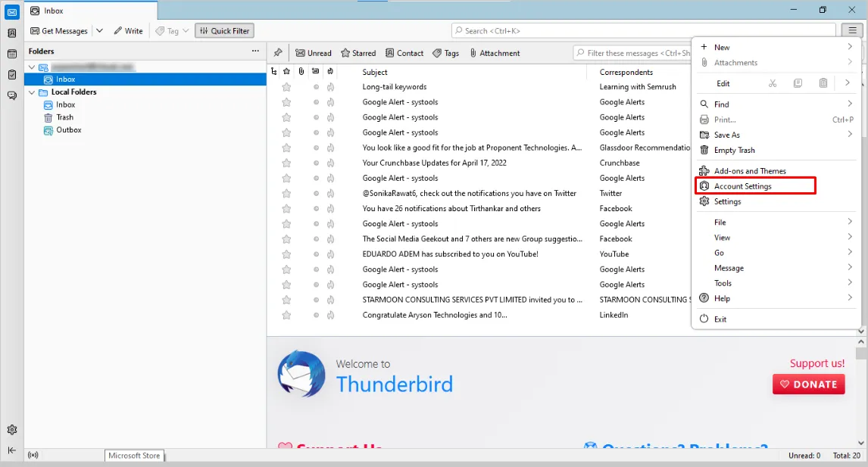Click the hamburger app menu icon
Image resolution: width=868 pixels, height=467 pixels.
(850, 30)
